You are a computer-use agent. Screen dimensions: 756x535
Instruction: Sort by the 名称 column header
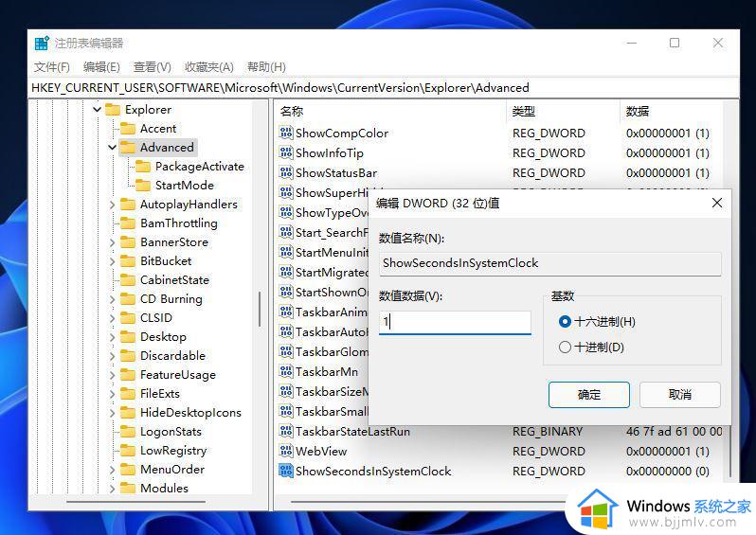tap(390, 112)
